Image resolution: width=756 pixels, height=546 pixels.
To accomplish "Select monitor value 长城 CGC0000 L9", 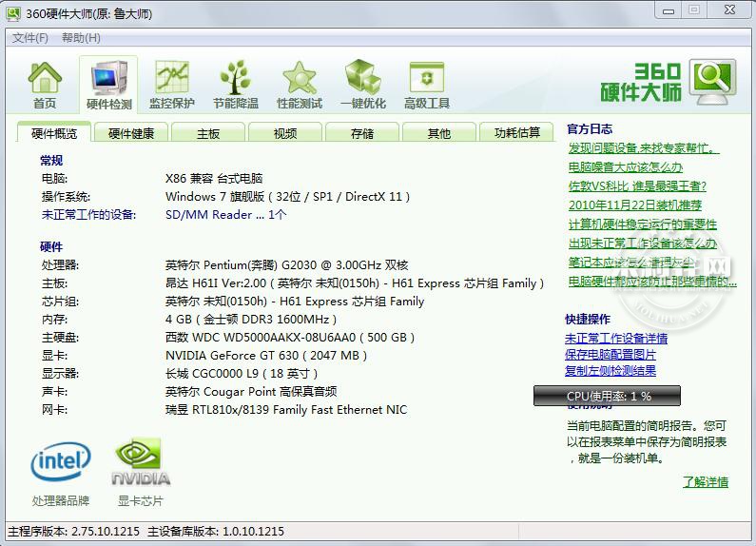I will (x=242, y=373).
